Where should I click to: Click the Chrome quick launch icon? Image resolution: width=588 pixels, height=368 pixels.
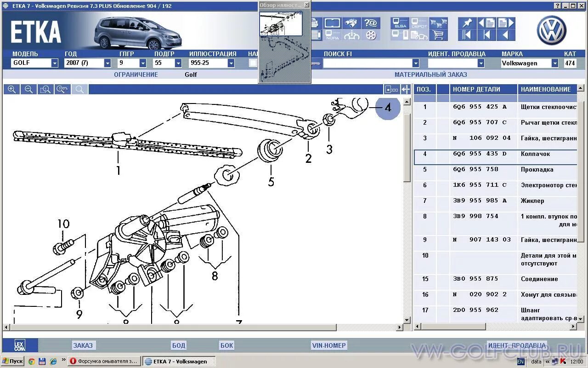31,362
